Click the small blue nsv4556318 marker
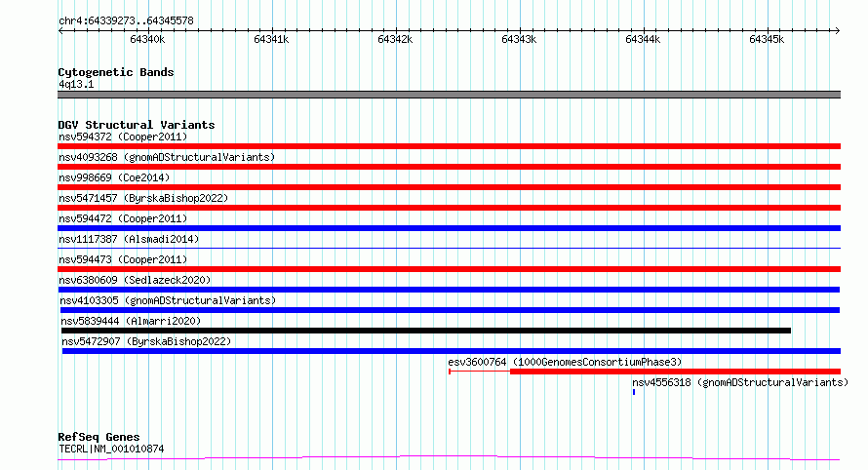Screen dimensions: 868x470 (x=634, y=392)
